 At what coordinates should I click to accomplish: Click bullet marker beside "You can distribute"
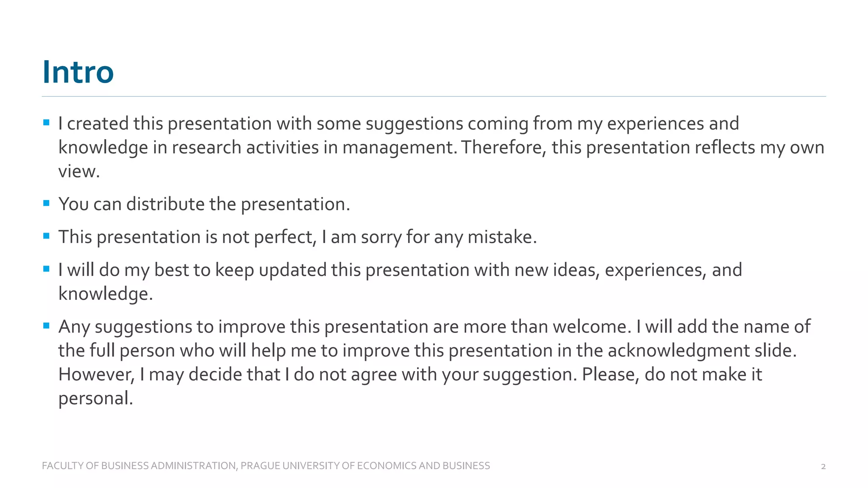pos(47,203)
